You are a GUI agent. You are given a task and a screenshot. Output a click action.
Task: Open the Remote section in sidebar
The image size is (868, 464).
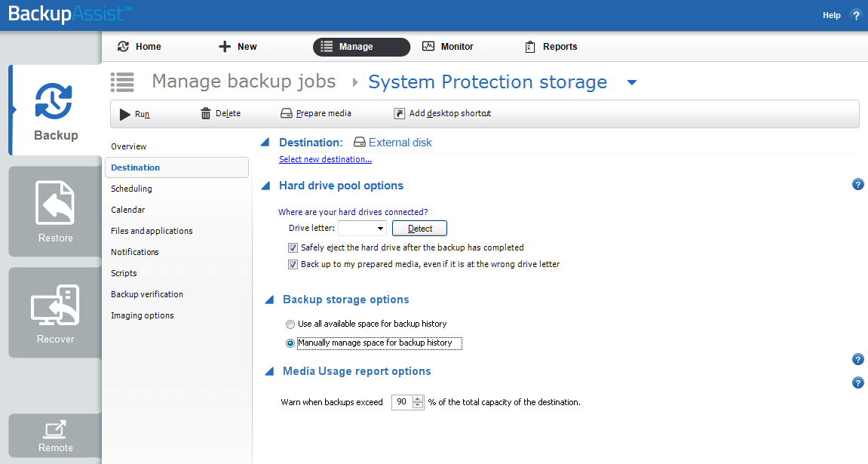click(55, 435)
